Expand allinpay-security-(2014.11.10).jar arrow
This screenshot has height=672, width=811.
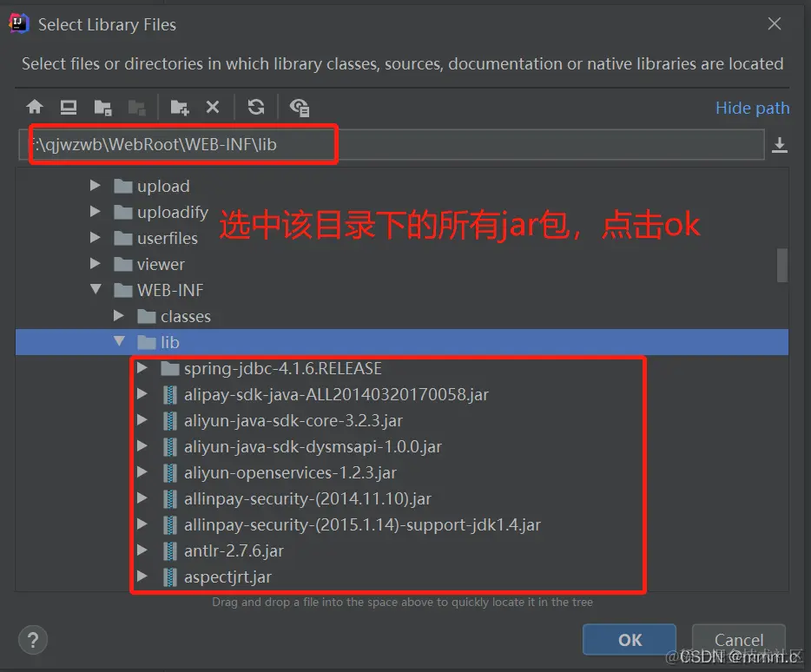142,498
